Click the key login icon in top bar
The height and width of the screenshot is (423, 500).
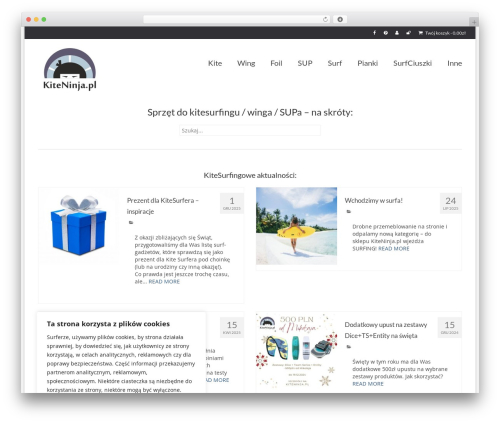pyautogui.click(x=408, y=33)
